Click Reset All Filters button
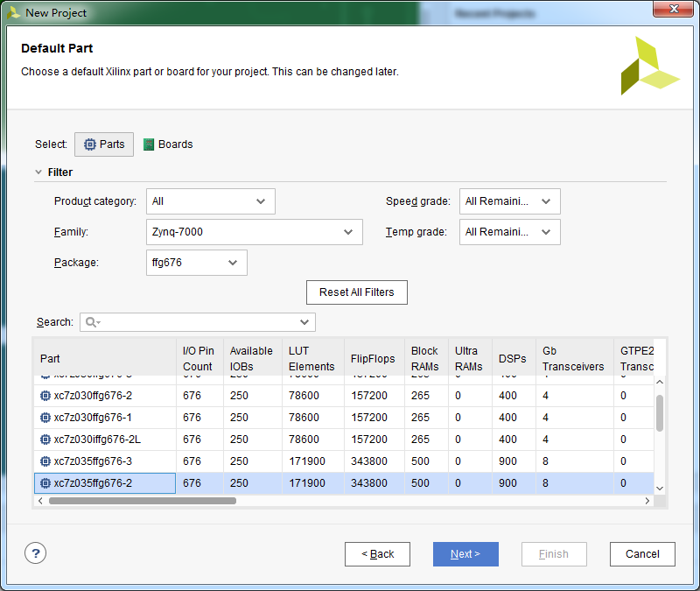This screenshot has height=591, width=700. 357,292
